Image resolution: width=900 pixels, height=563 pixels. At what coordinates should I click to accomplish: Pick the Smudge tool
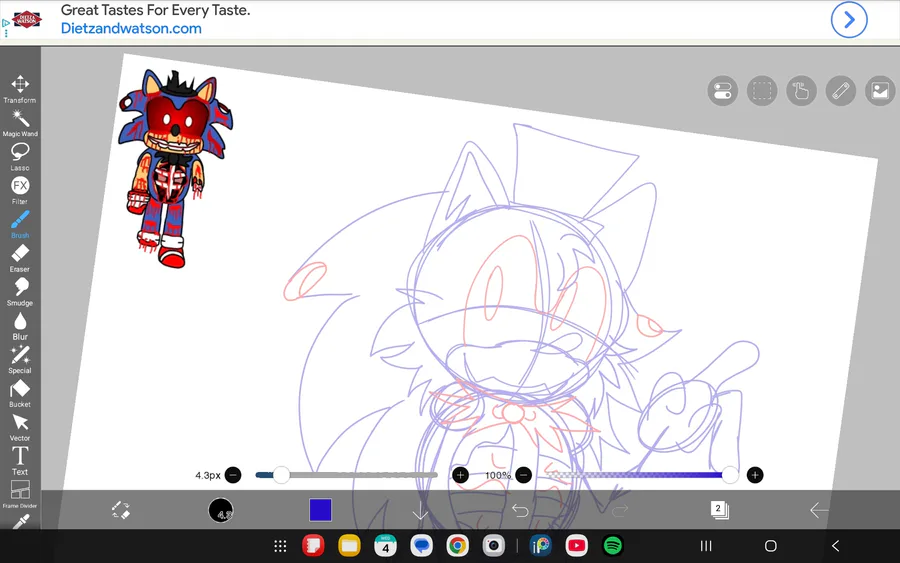[x=20, y=292]
